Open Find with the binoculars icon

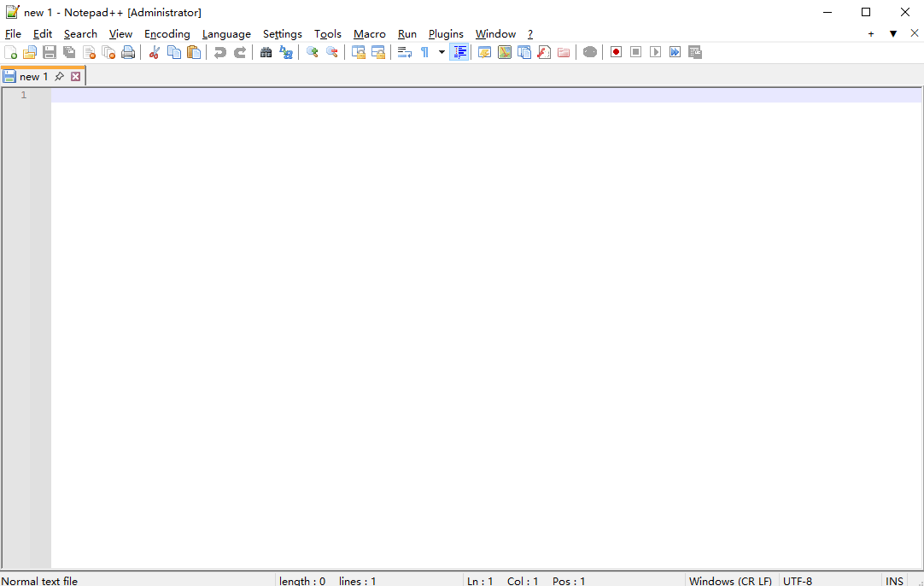[266, 52]
